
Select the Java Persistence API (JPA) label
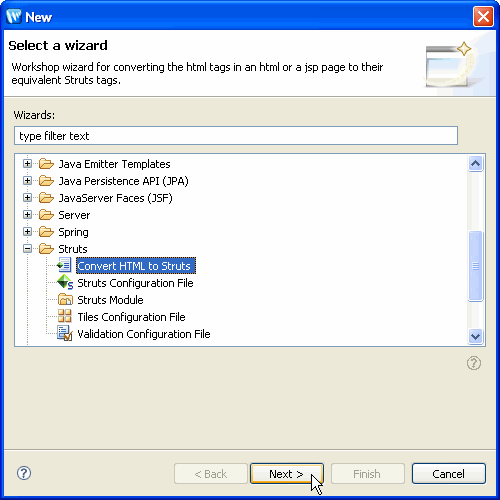pyautogui.click(x=124, y=181)
